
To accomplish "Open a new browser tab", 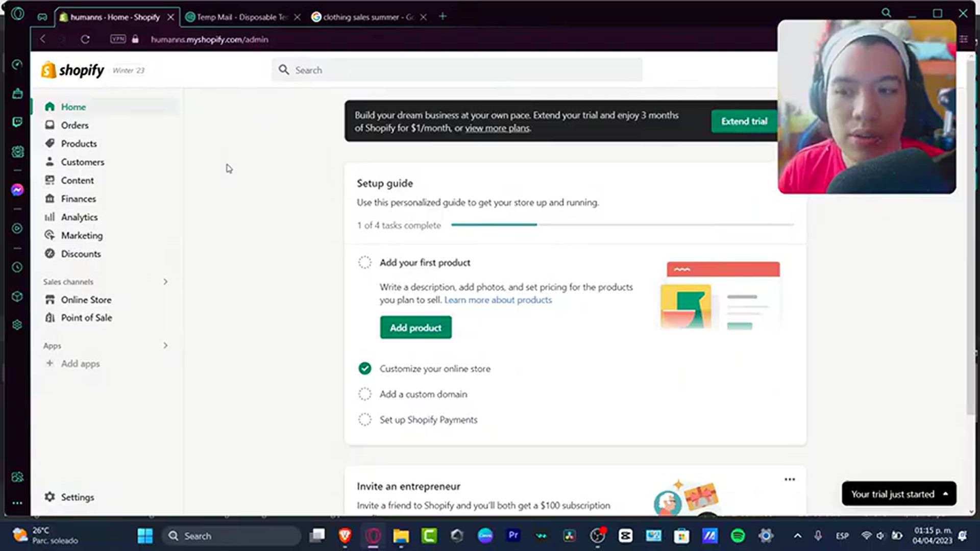I will pos(443,16).
